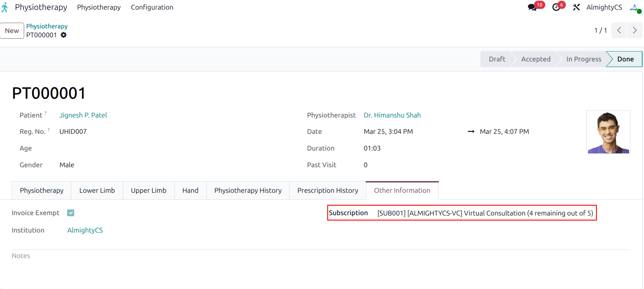Click the Physiotherapy breadcrumb link
The width and height of the screenshot is (644, 289).
click(47, 26)
